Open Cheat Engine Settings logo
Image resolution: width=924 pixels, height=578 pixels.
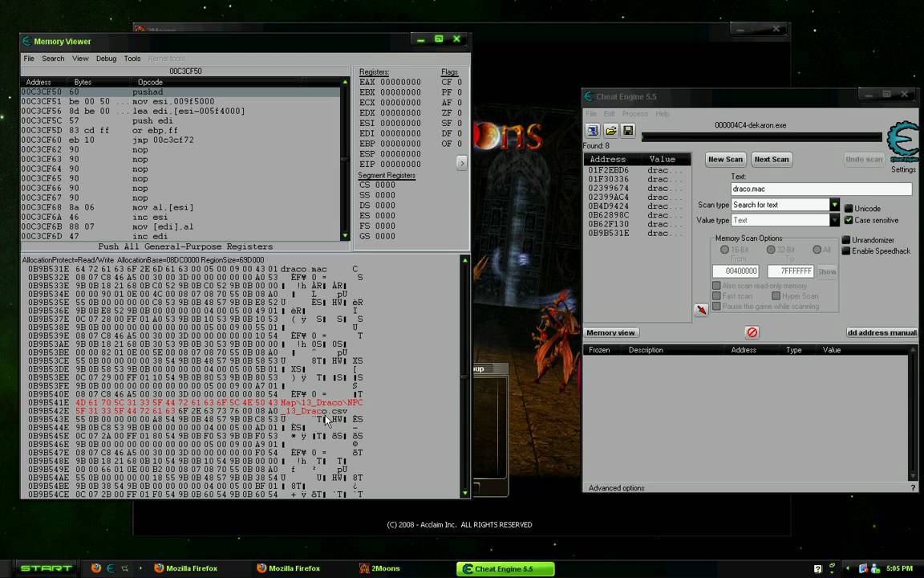tap(903, 141)
